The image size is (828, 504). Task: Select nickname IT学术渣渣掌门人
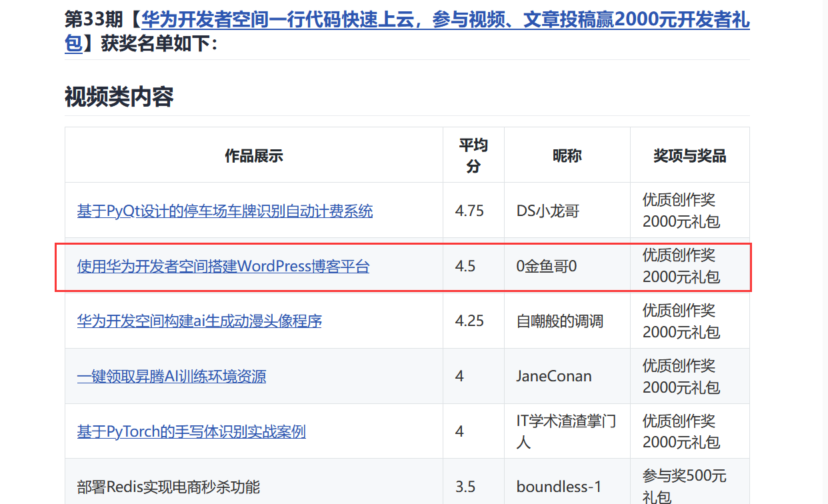click(567, 431)
